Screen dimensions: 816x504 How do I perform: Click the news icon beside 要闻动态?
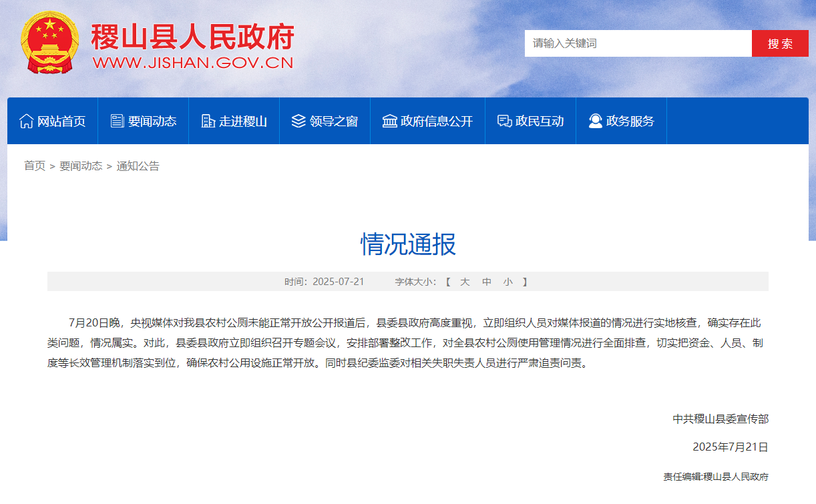pyautogui.click(x=118, y=121)
